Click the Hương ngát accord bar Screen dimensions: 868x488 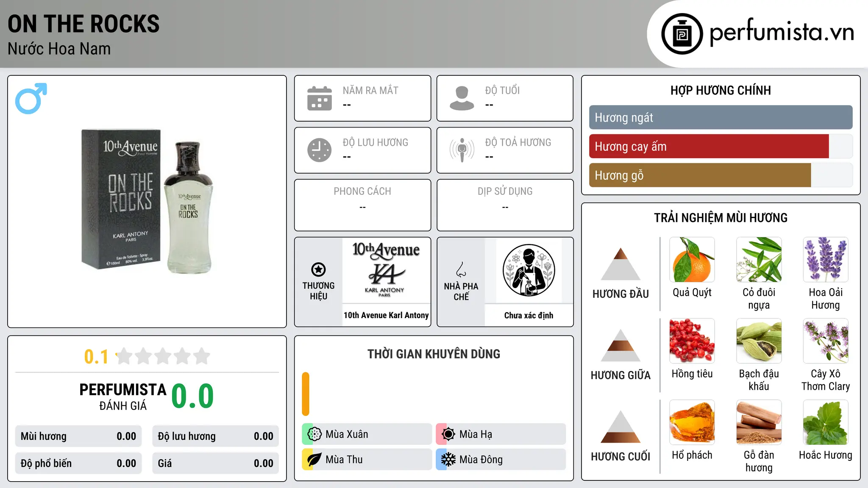point(721,117)
